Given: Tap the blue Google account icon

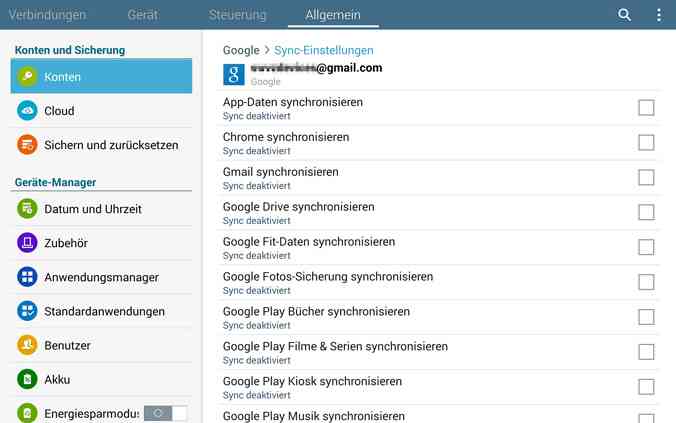Looking at the screenshot, I should [x=234, y=75].
